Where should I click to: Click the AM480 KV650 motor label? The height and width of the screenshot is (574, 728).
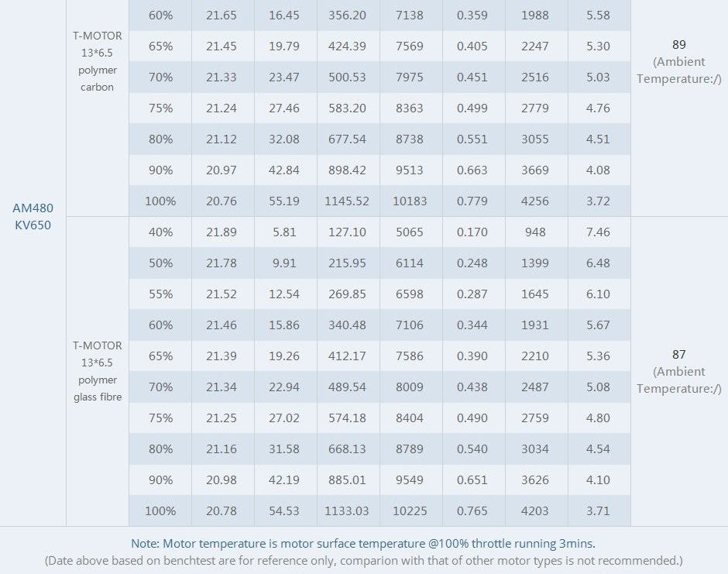(33, 216)
